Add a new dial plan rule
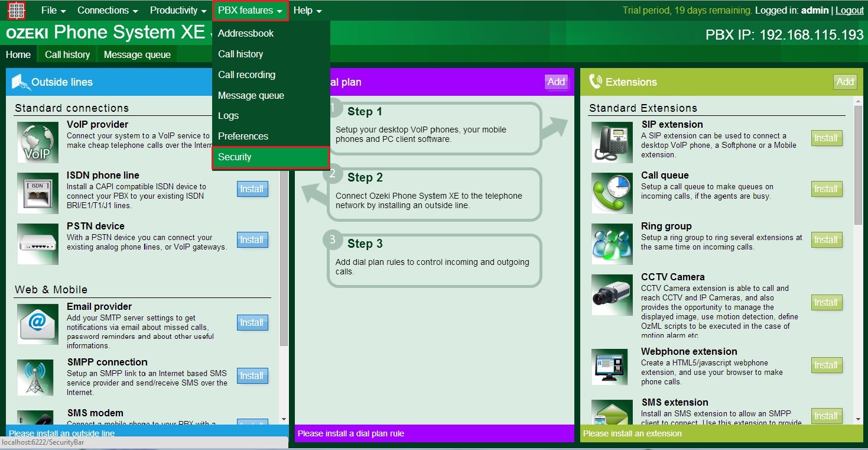The image size is (868, 450). pyautogui.click(x=556, y=82)
